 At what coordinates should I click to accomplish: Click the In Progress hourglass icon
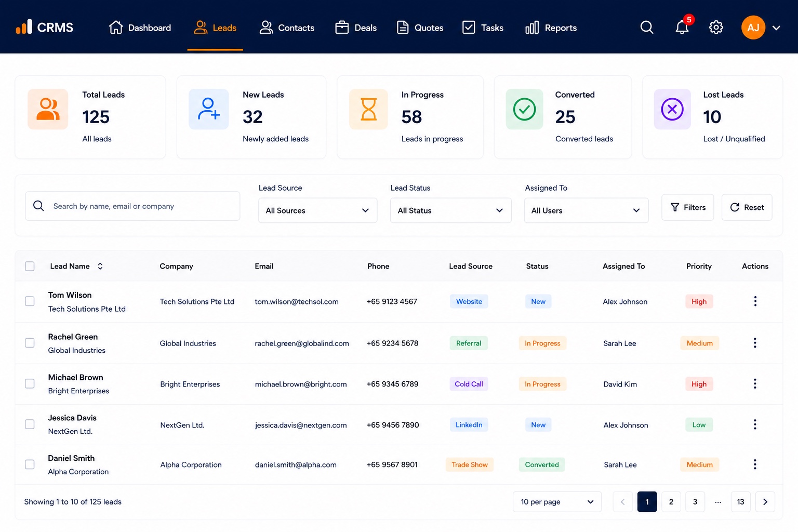point(368,109)
